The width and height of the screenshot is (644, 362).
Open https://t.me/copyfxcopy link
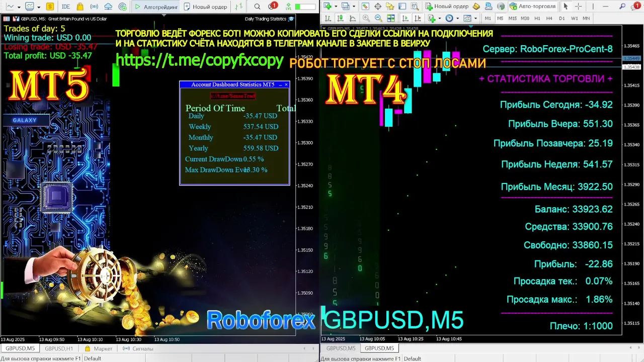(200, 60)
